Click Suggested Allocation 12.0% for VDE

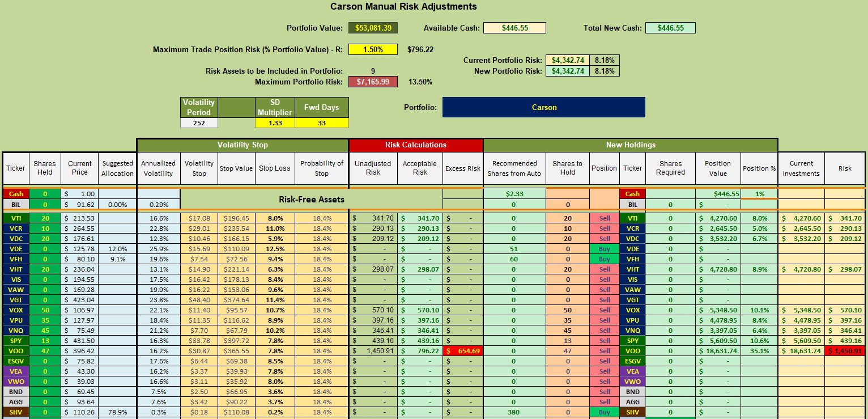click(118, 249)
